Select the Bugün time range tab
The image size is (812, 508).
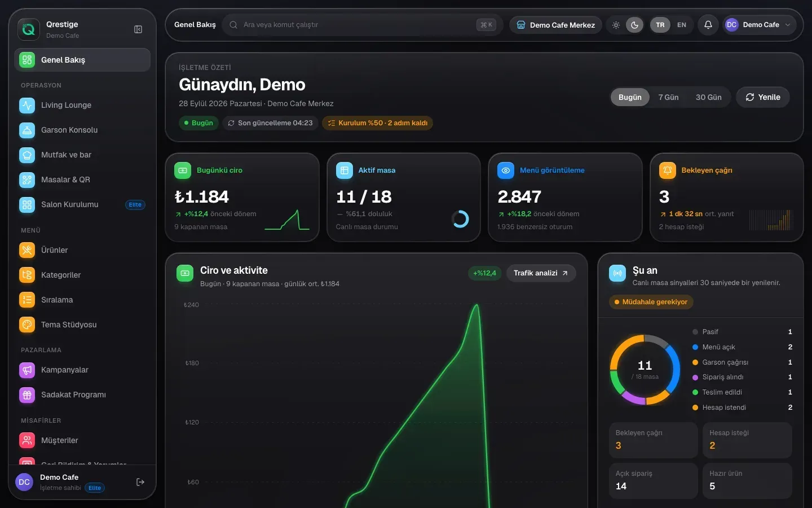[630, 97]
